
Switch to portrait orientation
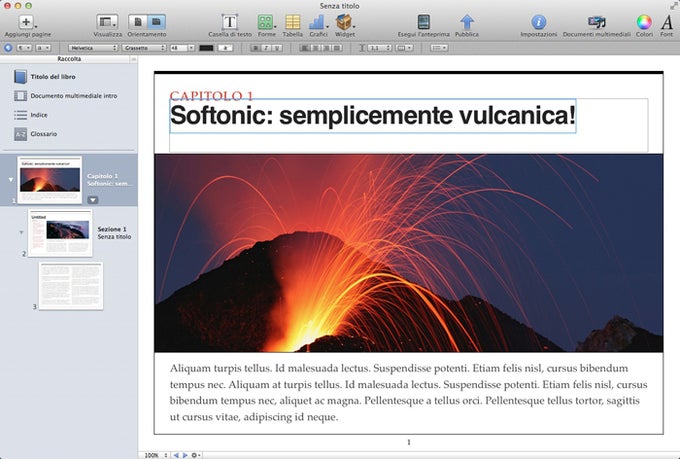tap(137, 22)
